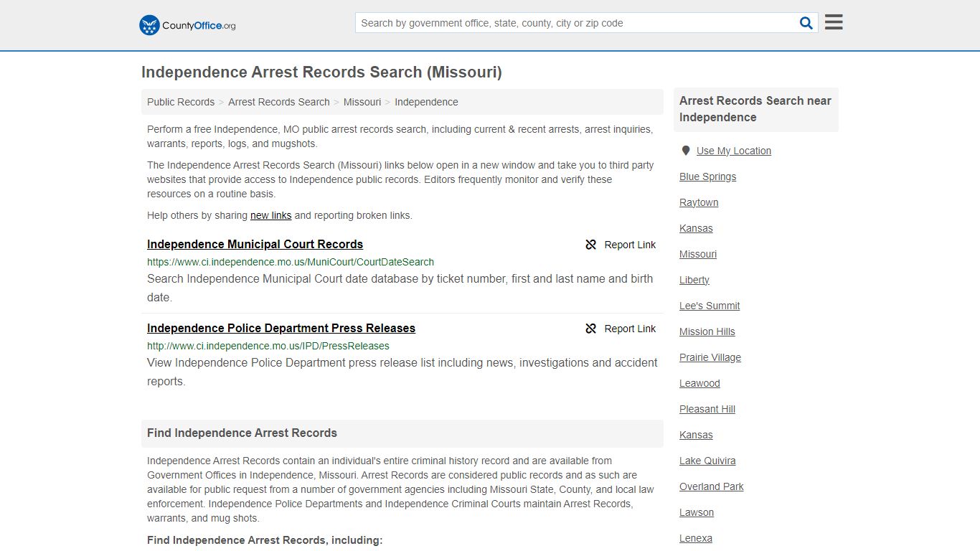Click broken link icon for Municipal Court Records
Screen dimensions: 980x551
click(x=590, y=245)
